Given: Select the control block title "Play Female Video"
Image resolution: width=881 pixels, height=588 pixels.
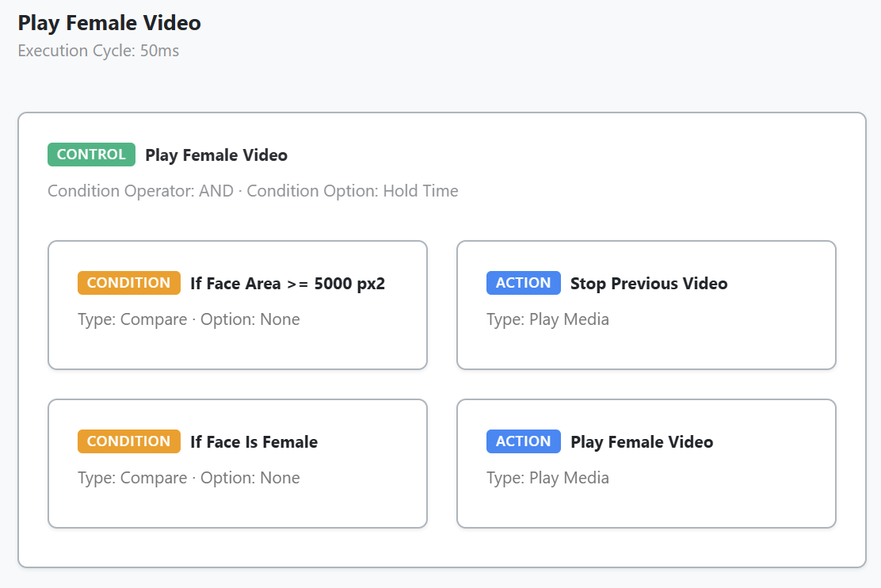Looking at the screenshot, I should tap(216, 155).
